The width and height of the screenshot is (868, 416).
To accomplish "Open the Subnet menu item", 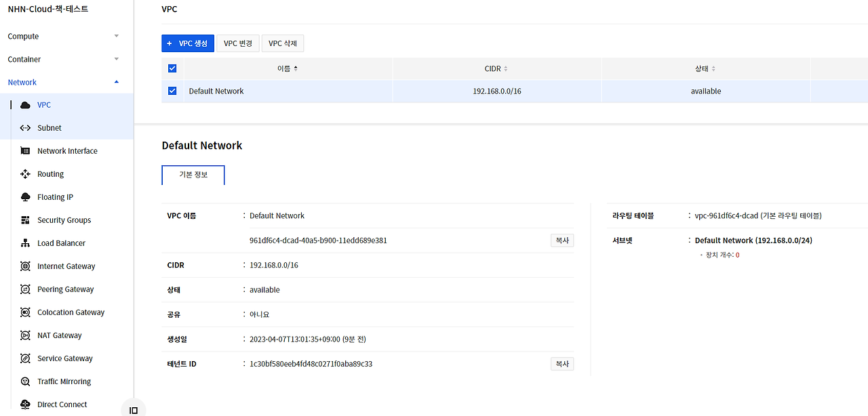I will pyautogui.click(x=50, y=128).
